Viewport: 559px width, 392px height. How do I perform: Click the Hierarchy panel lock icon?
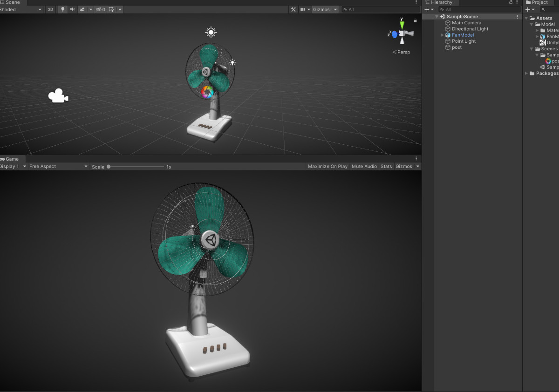pos(511,2)
